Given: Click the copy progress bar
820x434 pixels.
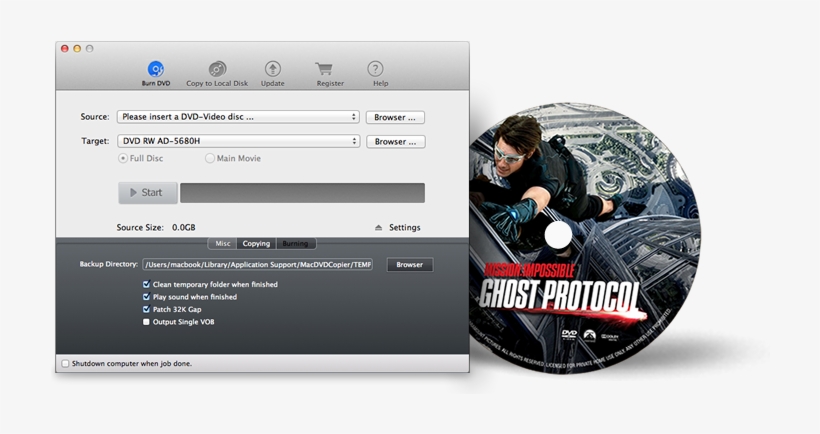Looking at the screenshot, I should (302, 192).
